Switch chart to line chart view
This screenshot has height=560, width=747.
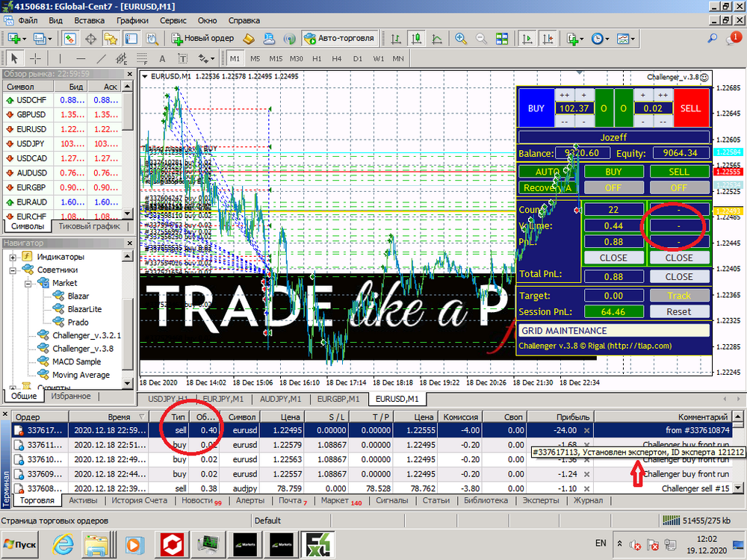[x=437, y=39]
